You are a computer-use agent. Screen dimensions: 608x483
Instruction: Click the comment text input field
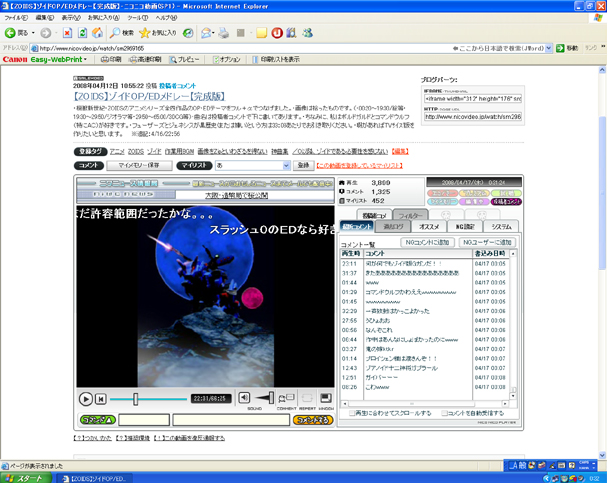231,420
